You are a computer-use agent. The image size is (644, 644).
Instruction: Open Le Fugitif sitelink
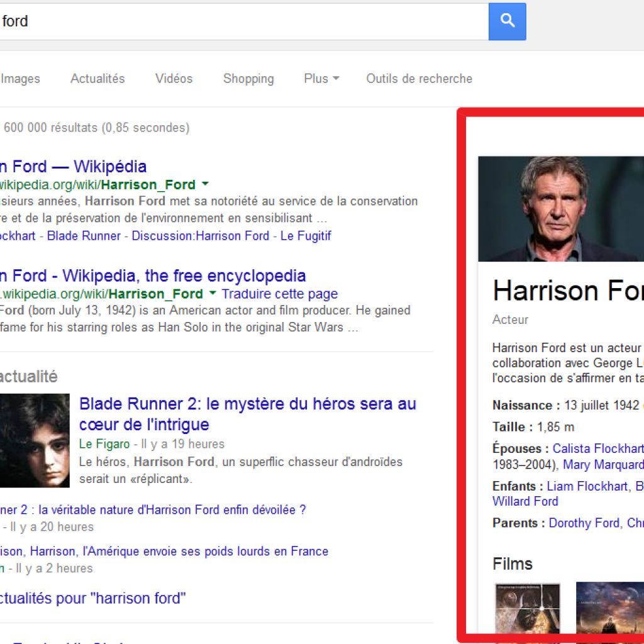(x=306, y=236)
